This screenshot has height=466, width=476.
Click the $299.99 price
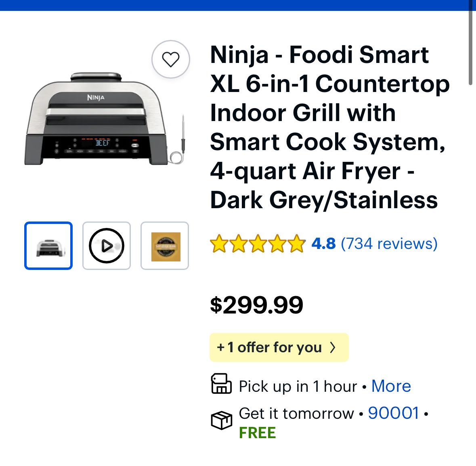257,305
